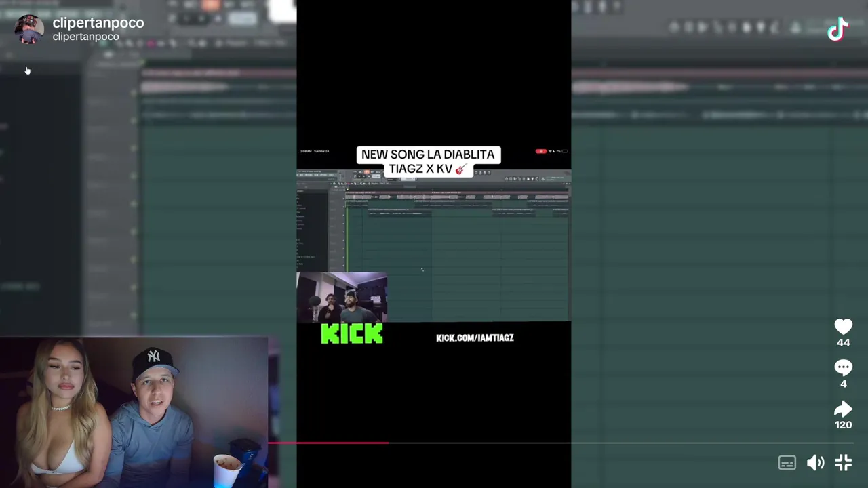Share the video with the arrow icon
Image resolution: width=868 pixels, height=488 pixels.
[x=843, y=409]
